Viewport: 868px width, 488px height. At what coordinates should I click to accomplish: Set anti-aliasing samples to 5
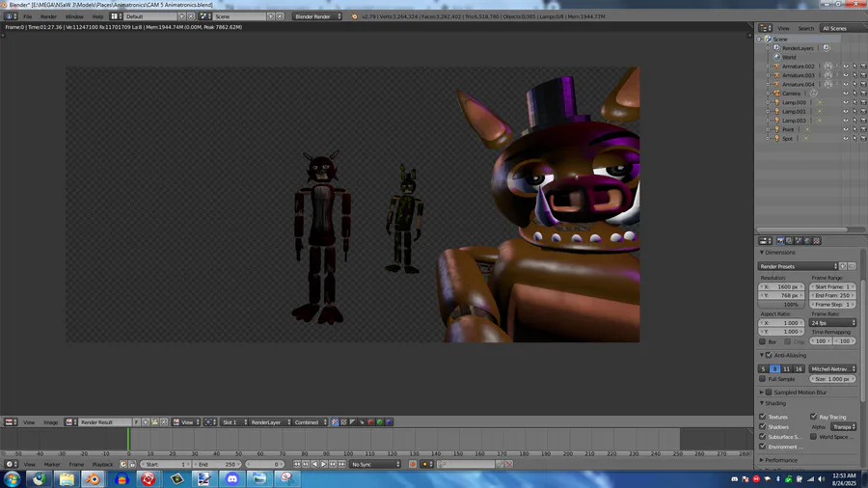764,369
